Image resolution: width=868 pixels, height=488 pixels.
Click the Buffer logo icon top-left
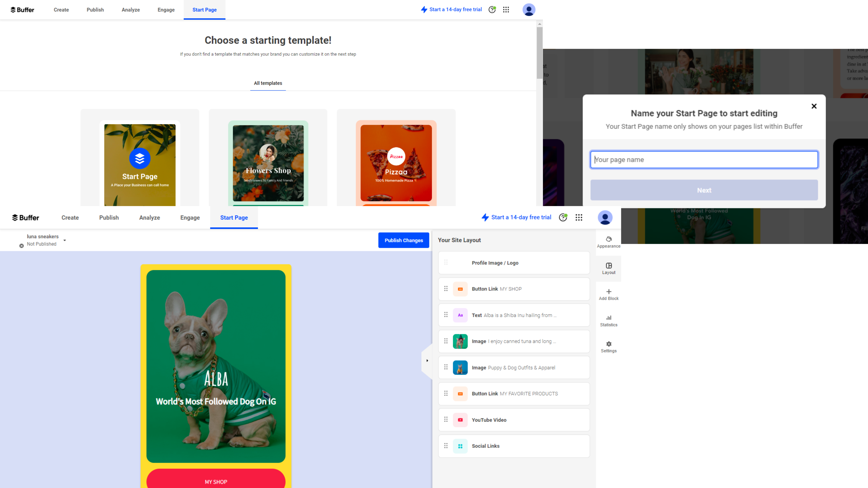(x=13, y=10)
